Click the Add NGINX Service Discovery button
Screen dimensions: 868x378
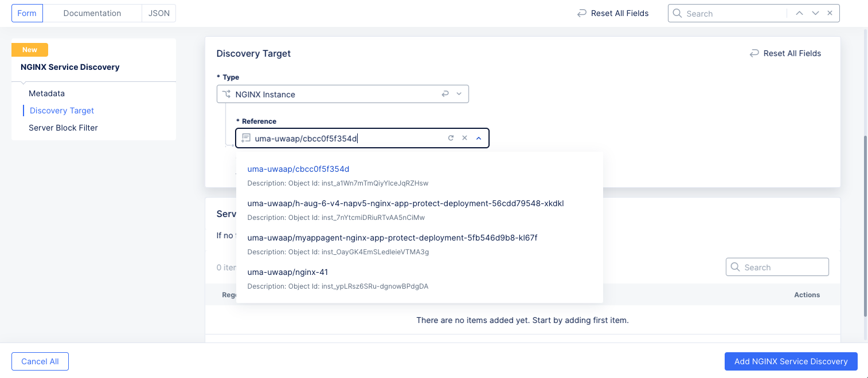click(791, 361)
